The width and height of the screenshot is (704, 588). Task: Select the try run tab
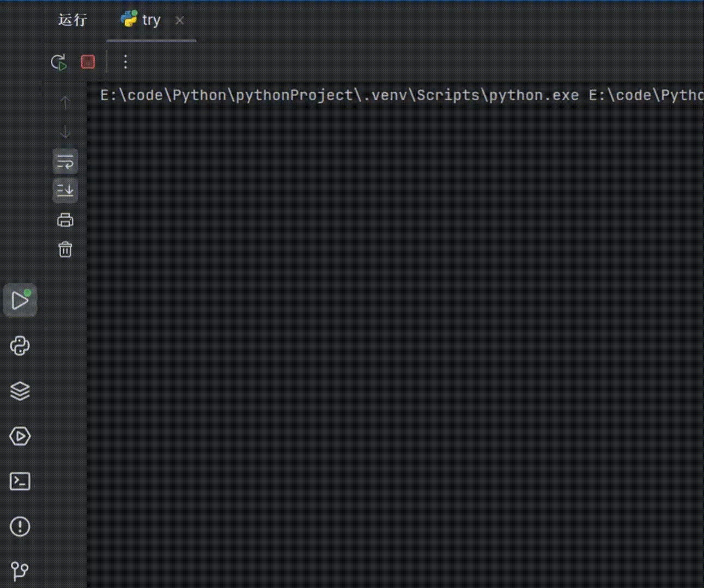click(x=143, y=21)
